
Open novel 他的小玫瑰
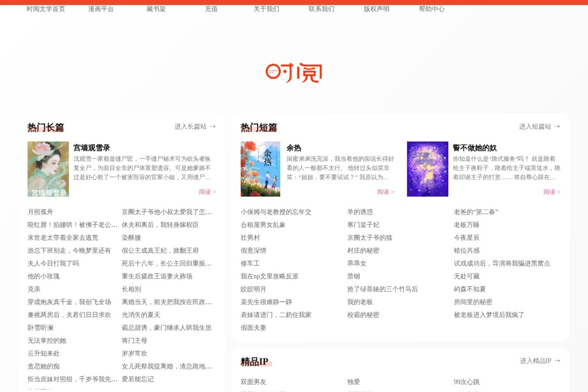coord(44,276)
